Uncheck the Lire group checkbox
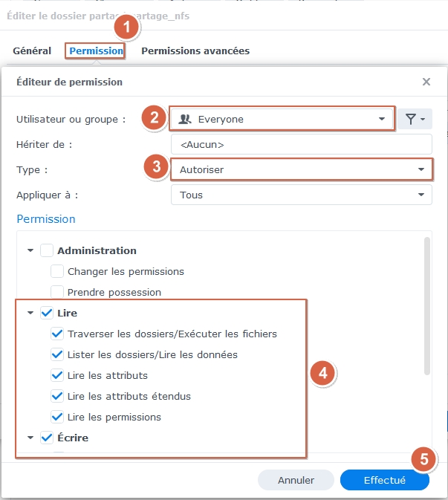 47,314
